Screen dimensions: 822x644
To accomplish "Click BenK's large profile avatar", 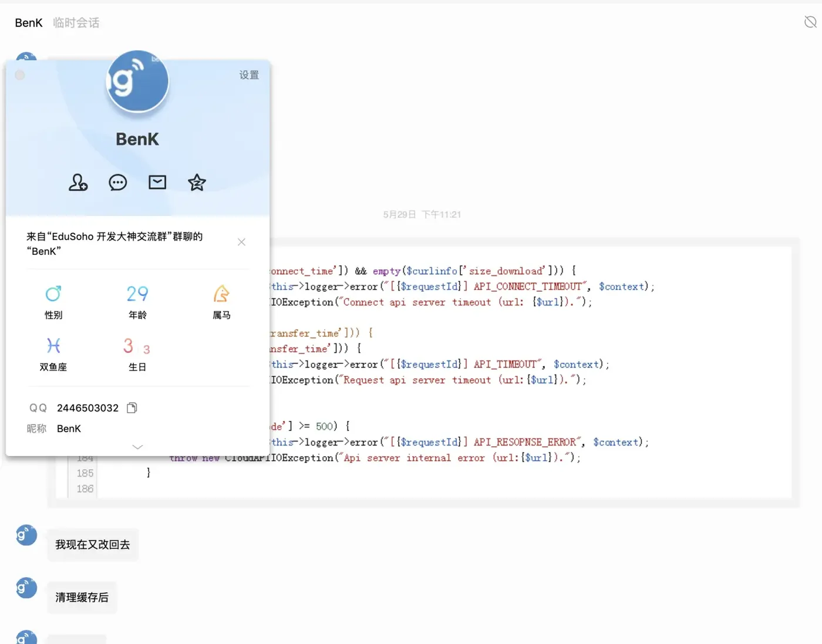I will pyautogui.click(x=137, y=81).
